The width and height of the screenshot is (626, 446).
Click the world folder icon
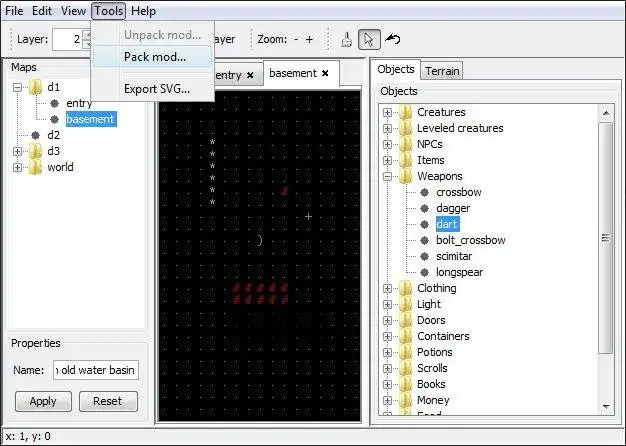click(36, 167)
